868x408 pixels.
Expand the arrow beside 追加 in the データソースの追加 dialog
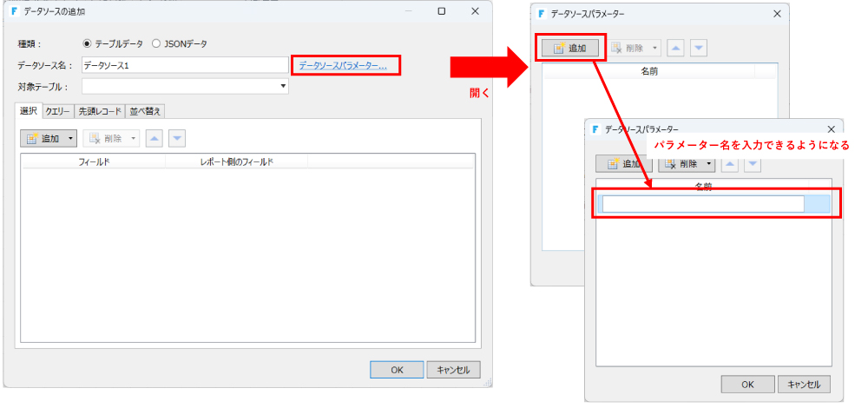70,139
